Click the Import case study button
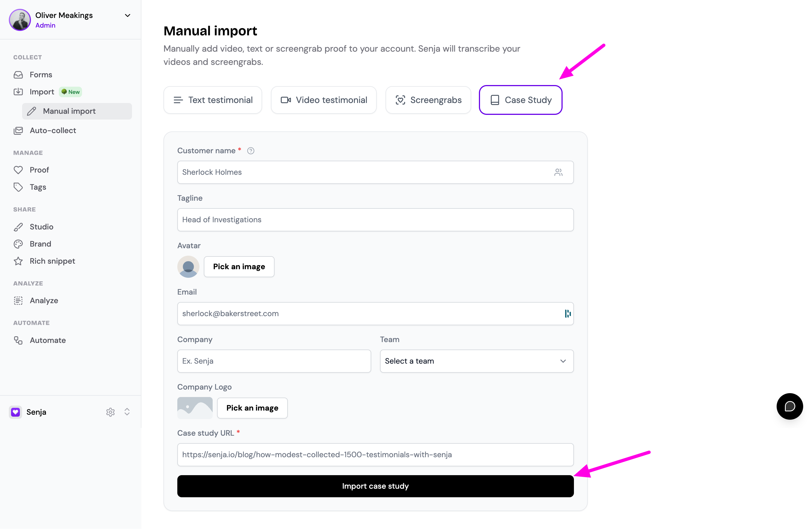The height and width of the screenshot is (529, 812). 375,486
